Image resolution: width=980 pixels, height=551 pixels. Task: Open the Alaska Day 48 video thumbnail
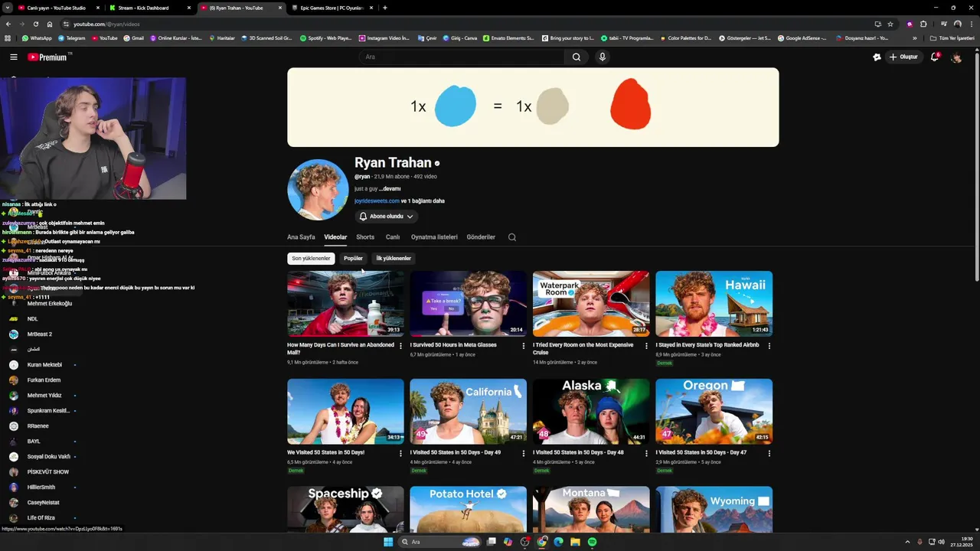click(x=591, y=411)
